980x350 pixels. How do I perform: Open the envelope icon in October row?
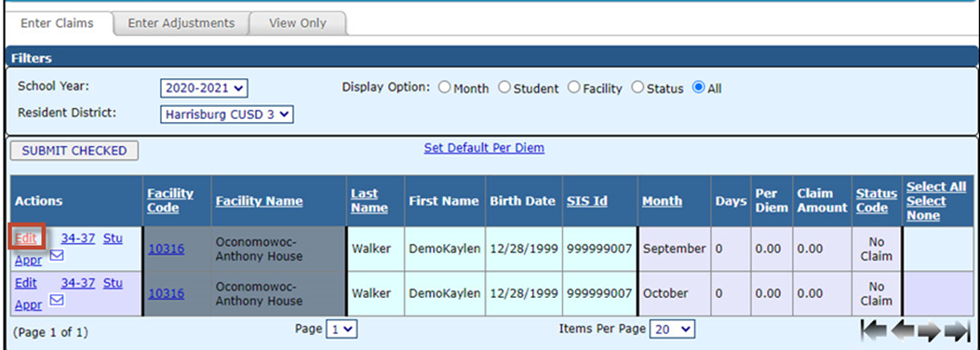coord(56,302)
